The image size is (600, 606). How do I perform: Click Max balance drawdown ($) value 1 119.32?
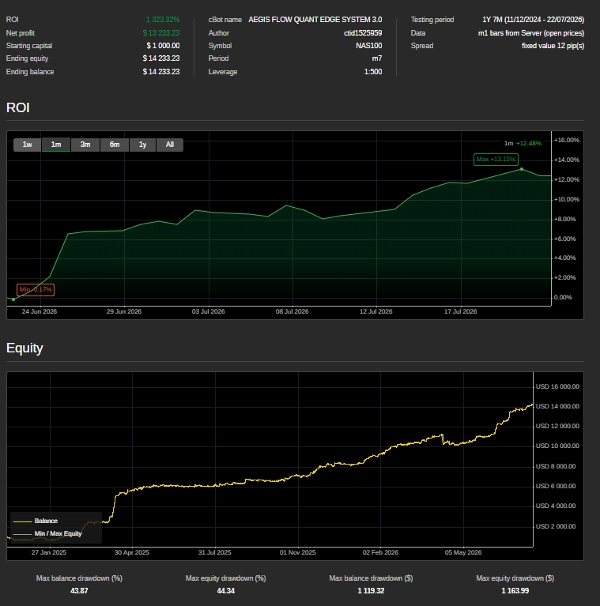(371, 591)
